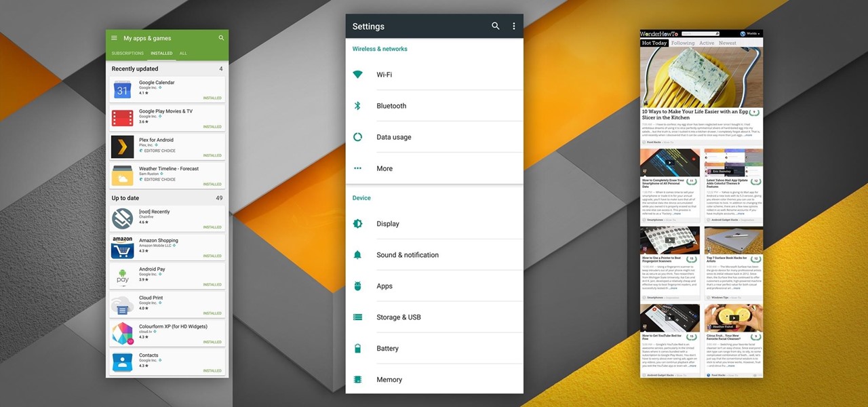Click the Battery icon in Settings
The height and width of the screenshot is (407, 868).
(x=357, y=349)
